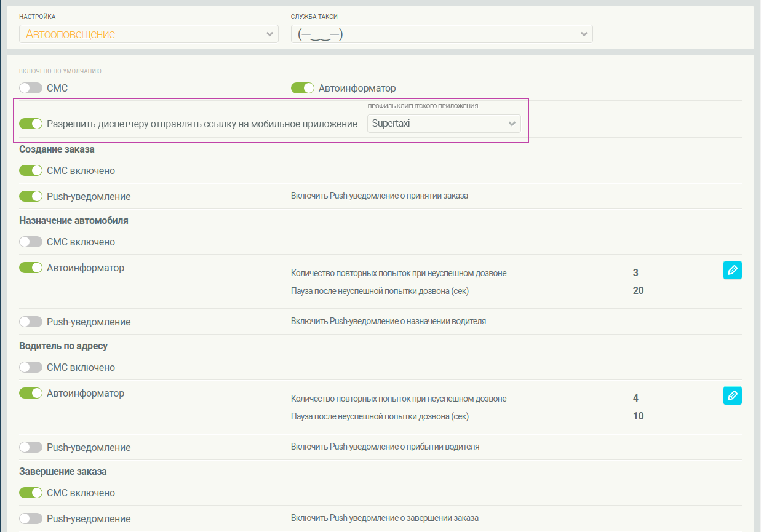Image resolution: width=761 pixels, height=532 pixels.
Task: Click pause value 10 for Водитель по адресу
Action: point(638,416)
